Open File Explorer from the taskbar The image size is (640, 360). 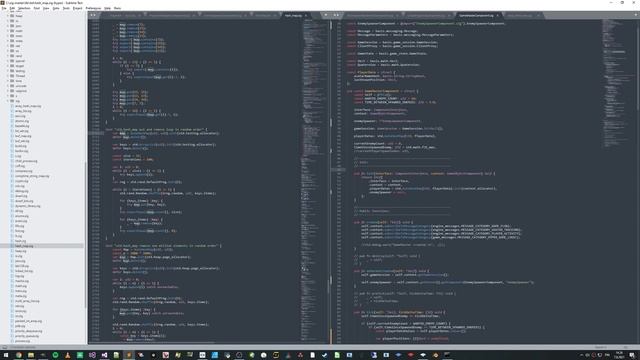point(31,355)
